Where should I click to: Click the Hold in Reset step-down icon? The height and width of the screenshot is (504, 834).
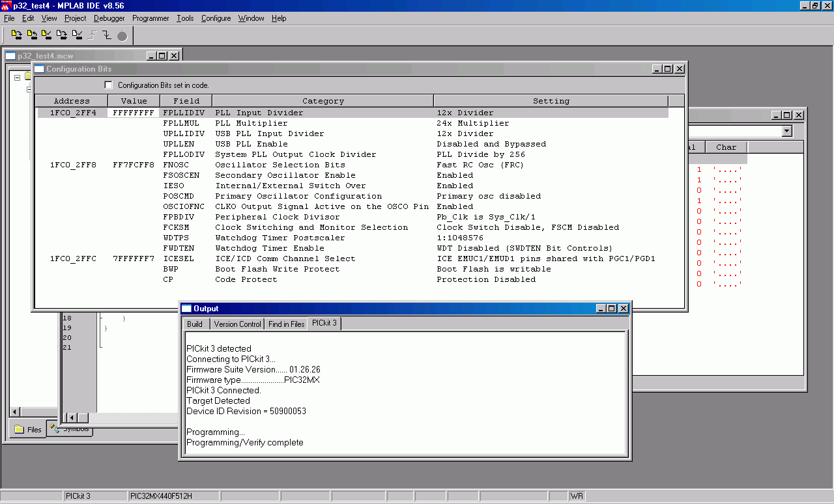point(107,35)
